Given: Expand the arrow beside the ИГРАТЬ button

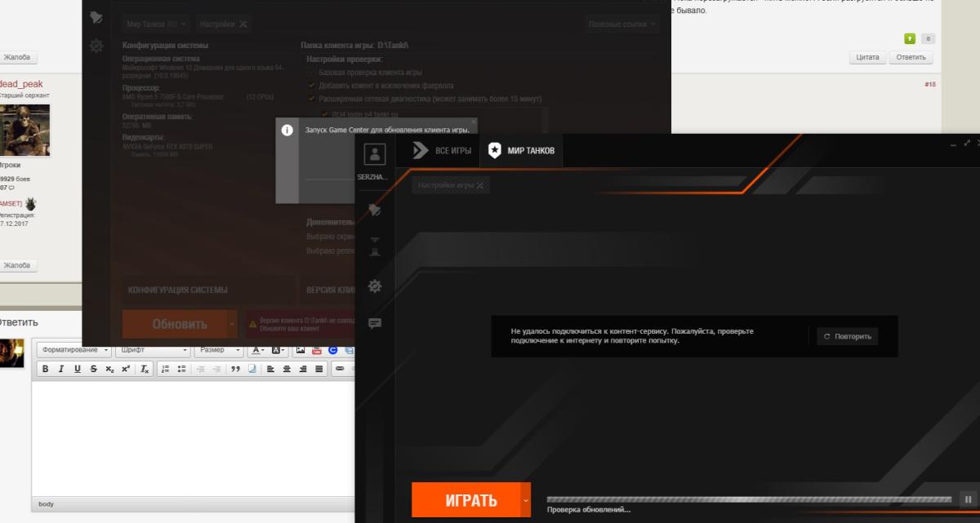Looking at the screenshot, I should 526,500.
